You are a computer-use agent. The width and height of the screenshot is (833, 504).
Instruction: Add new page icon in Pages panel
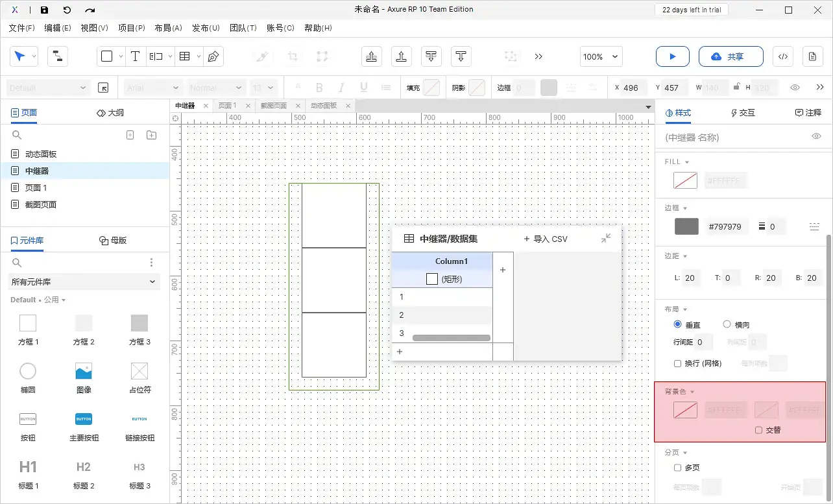pyautogui.click(x=130, y=135)
